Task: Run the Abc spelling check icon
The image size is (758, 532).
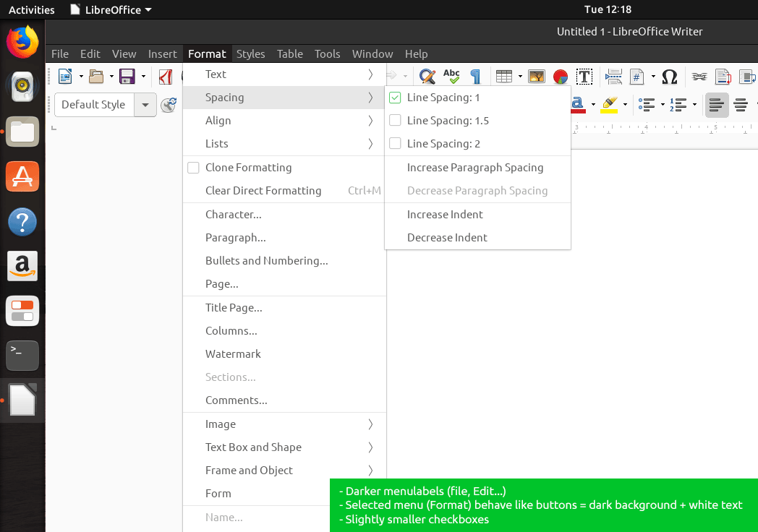Action: [451, 77]
